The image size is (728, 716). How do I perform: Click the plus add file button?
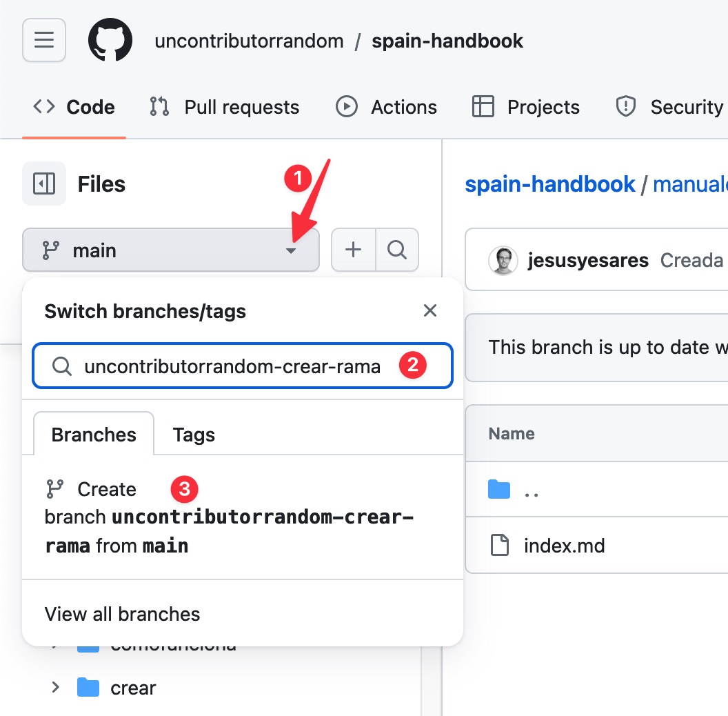[x=354, y=250]
